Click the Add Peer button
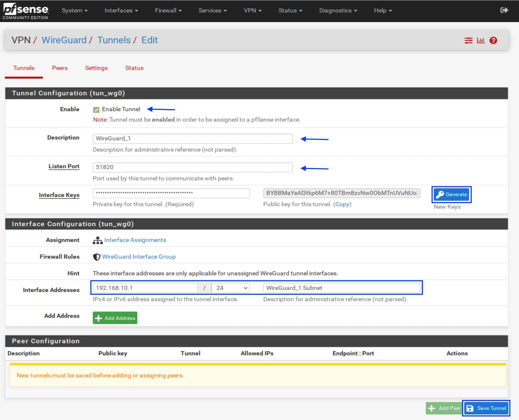Image resolution: width=519 pixels, height=420 pixels. 444,408
